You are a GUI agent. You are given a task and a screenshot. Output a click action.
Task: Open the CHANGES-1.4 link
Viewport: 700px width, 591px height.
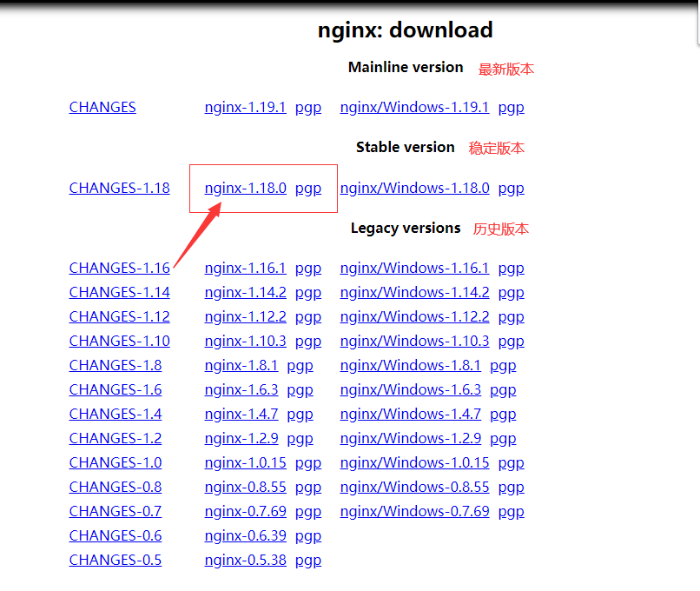116,414
